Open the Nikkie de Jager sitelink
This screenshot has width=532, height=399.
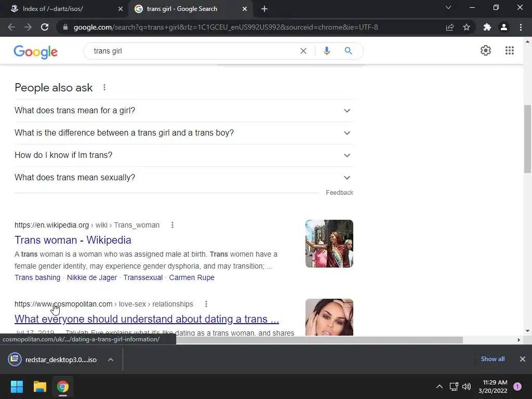pyautogui.click(x=92, y=277)
